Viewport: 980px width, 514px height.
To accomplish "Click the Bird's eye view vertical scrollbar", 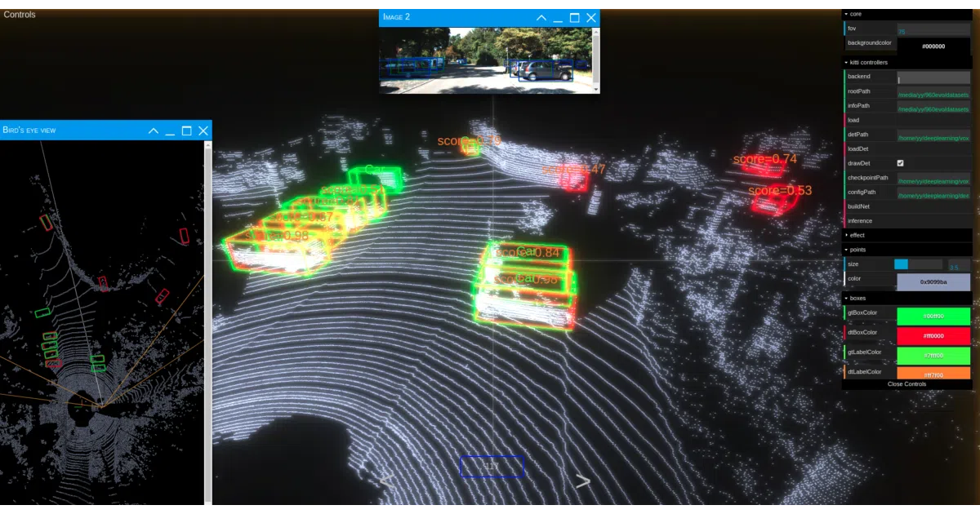I will (207, 322).
